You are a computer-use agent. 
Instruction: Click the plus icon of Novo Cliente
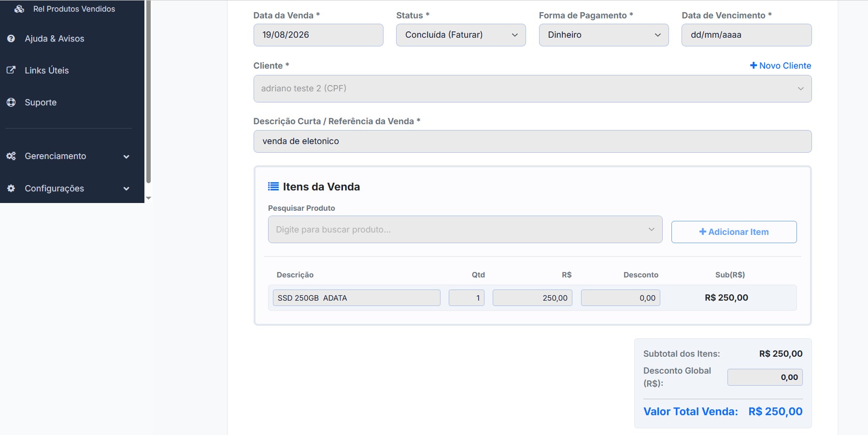pyautogui.click(x=753, y=65)
